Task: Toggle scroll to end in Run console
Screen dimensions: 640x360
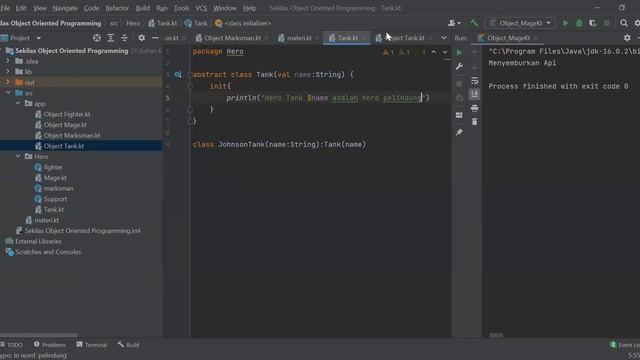Action: coord(474,94)
